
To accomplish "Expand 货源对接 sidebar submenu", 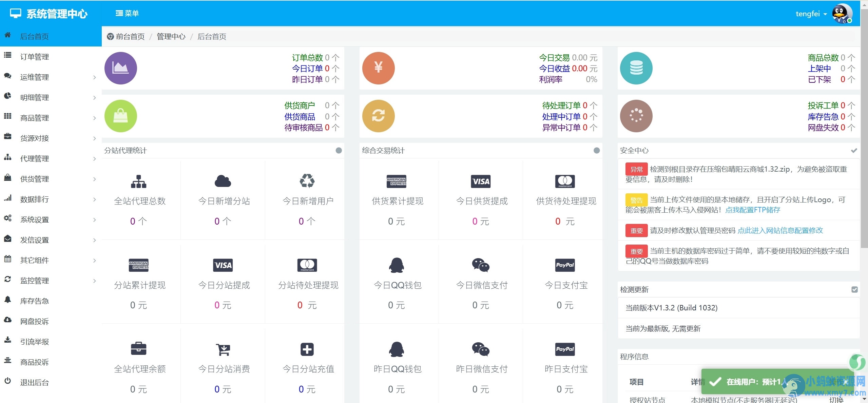I will pyautogui.click(x=51, y=138).
